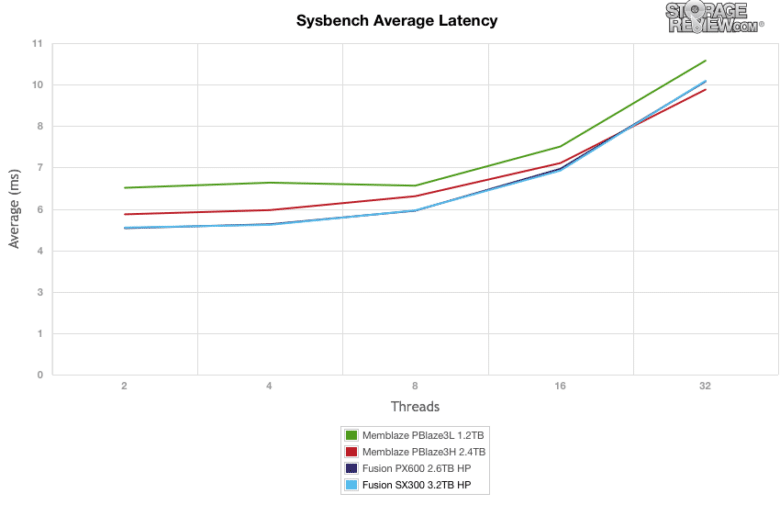Click the y-axis tick label "10"
The image size is (780, 516).
38,85
